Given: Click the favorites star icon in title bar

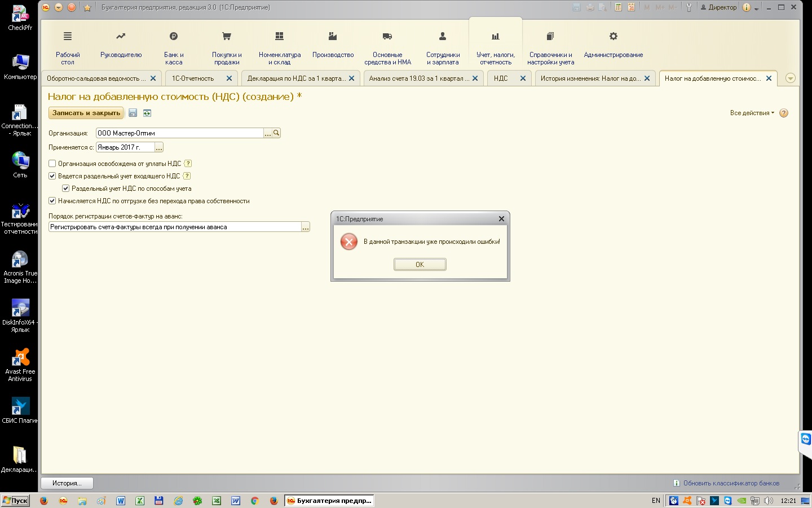Looking at the screenshot, I should click(87, 7).
